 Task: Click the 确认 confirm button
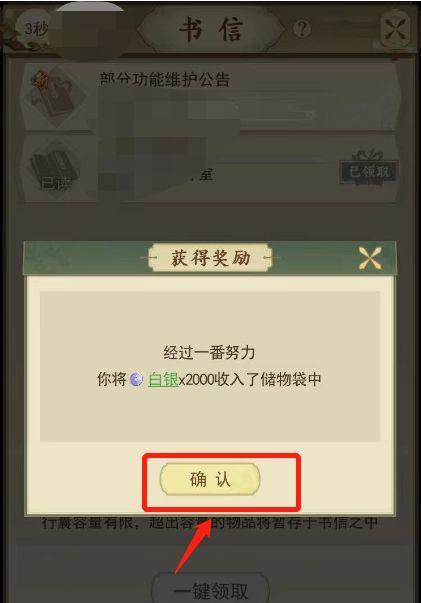[210, 479]
